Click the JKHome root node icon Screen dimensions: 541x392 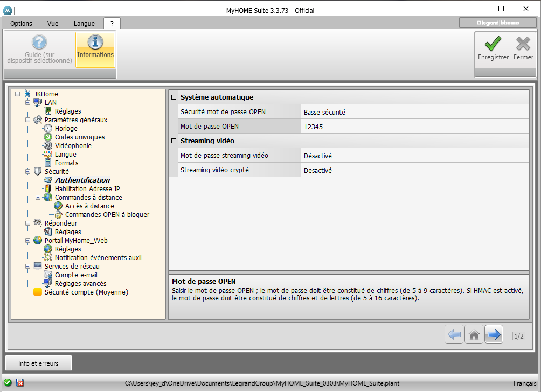tap(27, 94)
